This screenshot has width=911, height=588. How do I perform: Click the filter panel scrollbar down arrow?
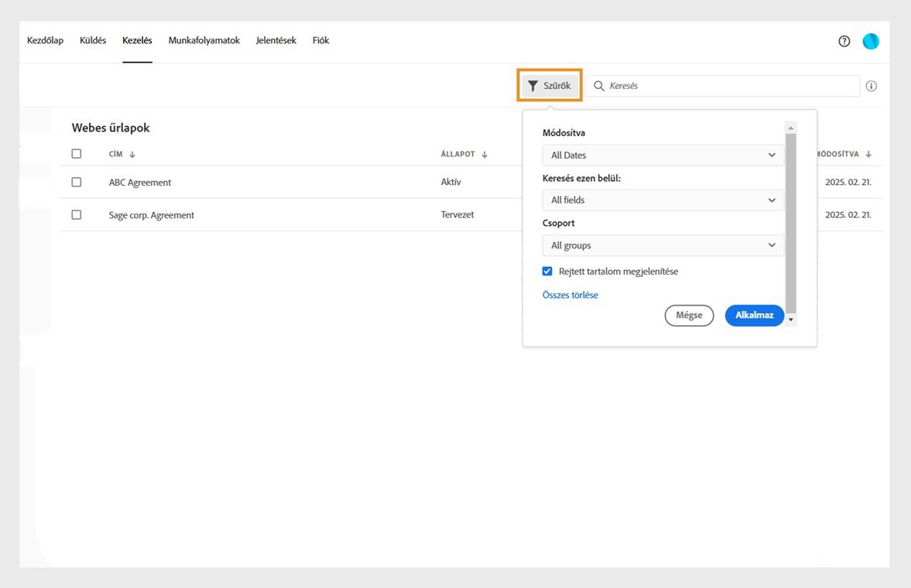tap(790, 320)
